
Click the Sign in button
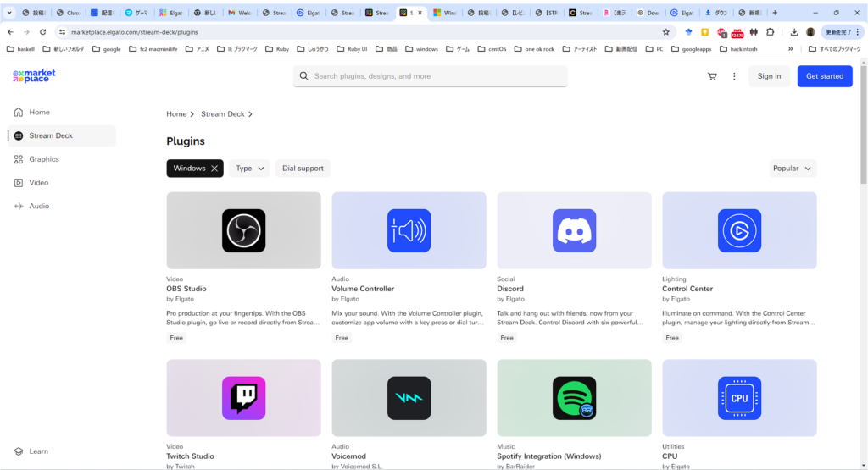coord(769,76)
